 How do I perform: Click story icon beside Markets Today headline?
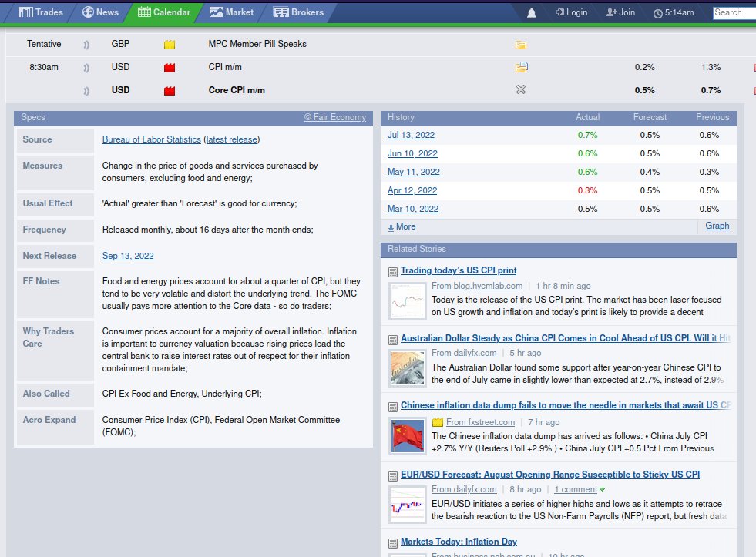(393, 543)
